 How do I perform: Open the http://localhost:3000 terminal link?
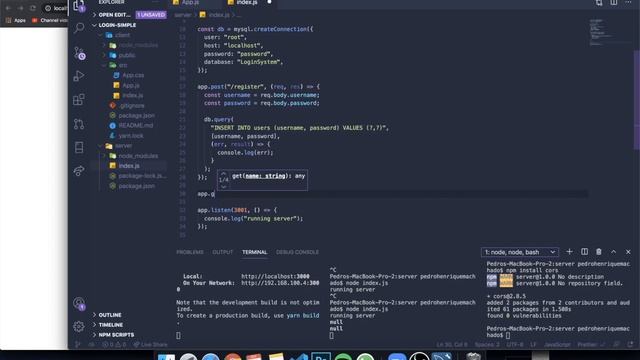(275, 276)
